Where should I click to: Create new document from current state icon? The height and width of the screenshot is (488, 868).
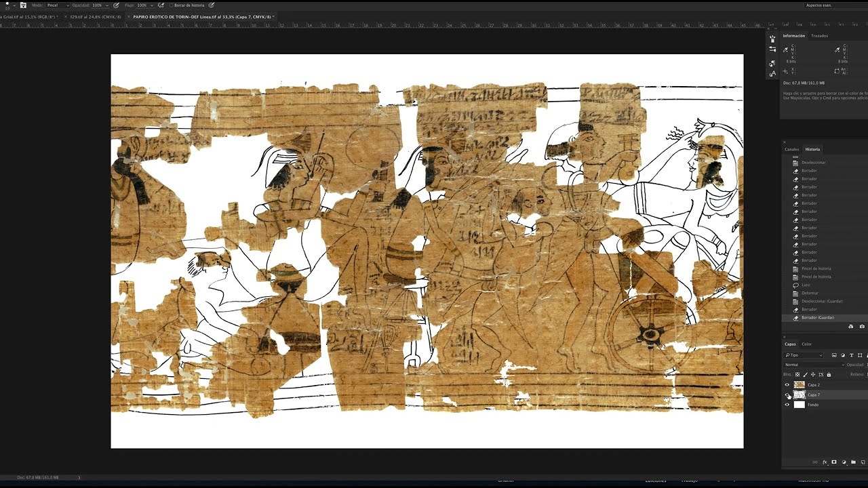coord(851,327)
